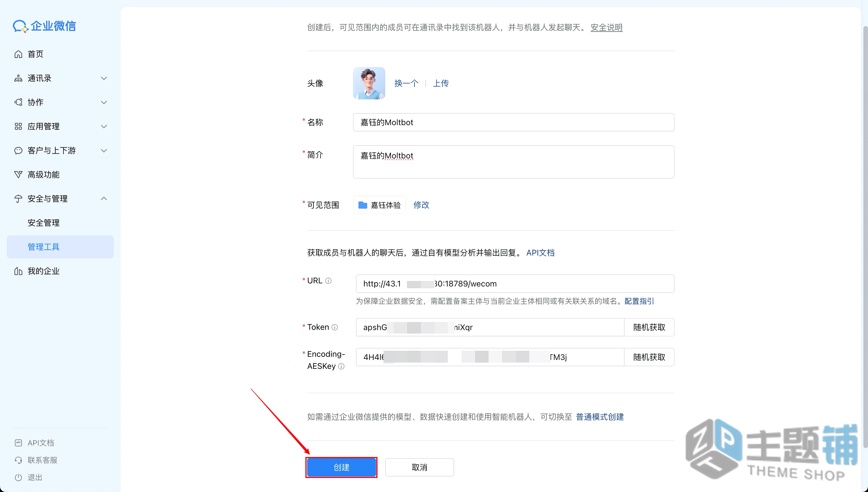Expand the 协作 chevron
The image size is (868, 492).
tap(104, 102)
